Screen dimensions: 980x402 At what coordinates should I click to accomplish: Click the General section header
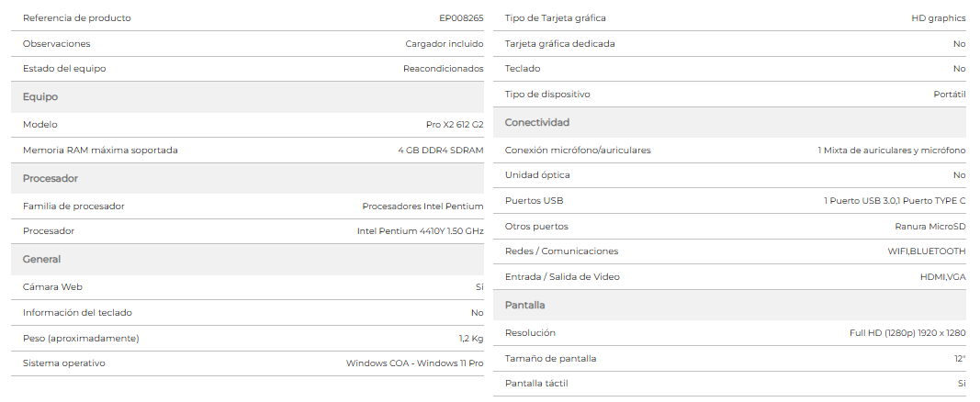click(247, 259)
